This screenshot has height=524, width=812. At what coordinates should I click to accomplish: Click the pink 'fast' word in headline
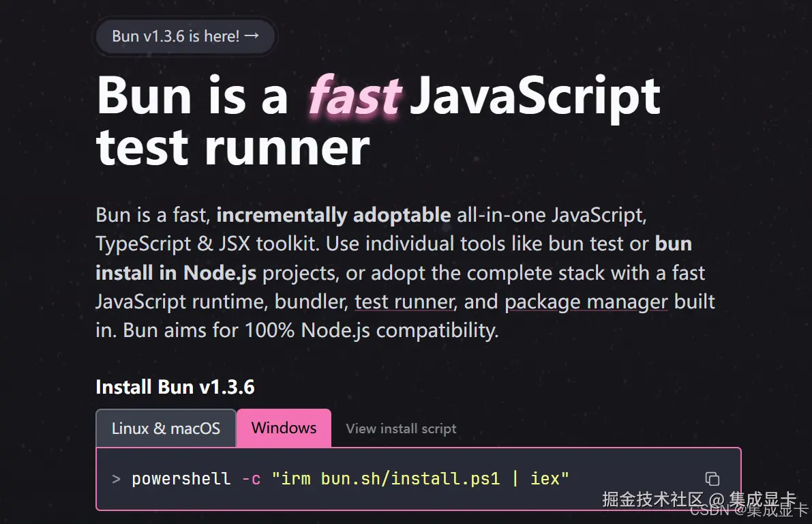pos(355,96)
